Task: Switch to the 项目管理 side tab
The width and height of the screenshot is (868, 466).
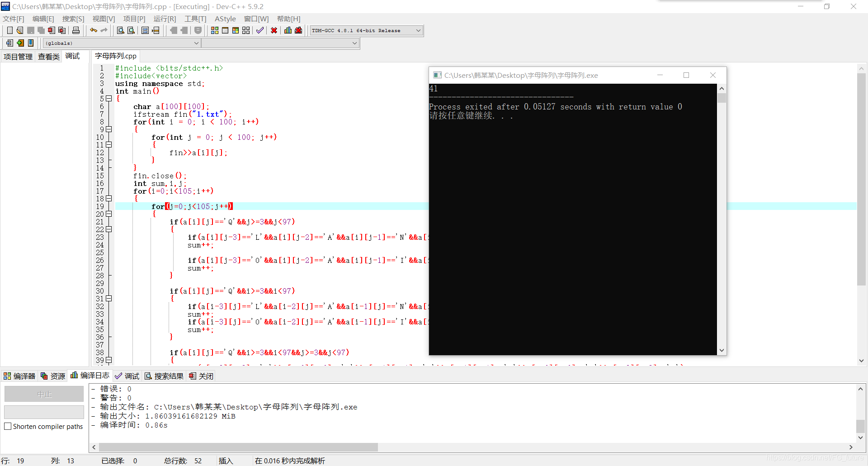Action: click(18, 57)
